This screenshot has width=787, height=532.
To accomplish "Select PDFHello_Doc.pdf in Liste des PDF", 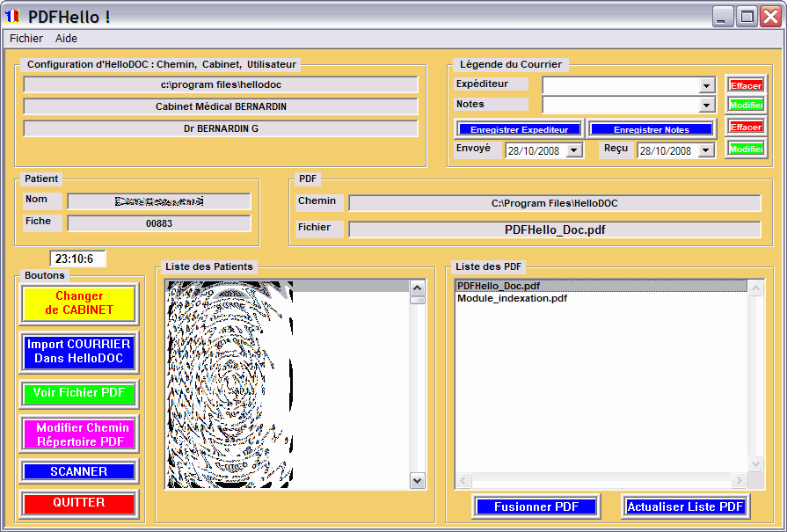I will click(601, 286).
